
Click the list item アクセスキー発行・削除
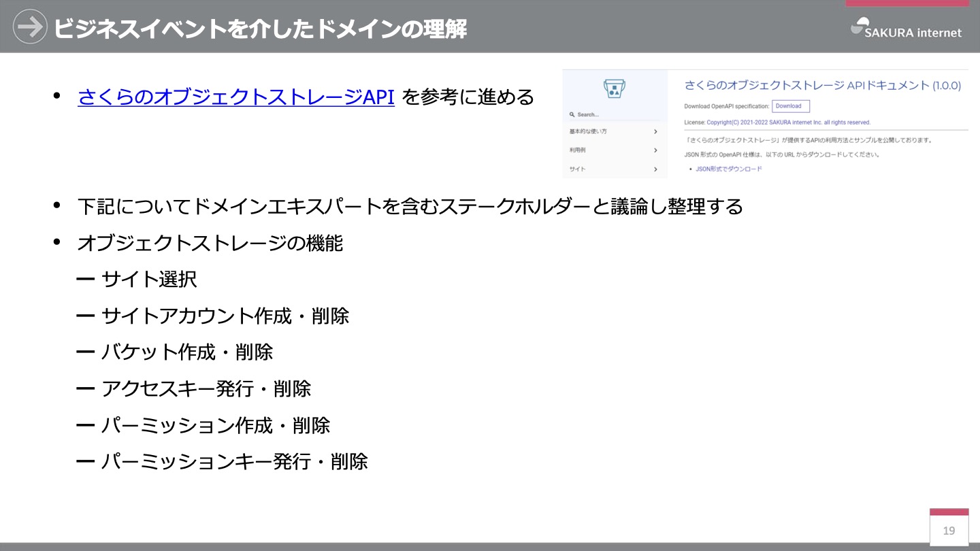[x=206, y=389]
